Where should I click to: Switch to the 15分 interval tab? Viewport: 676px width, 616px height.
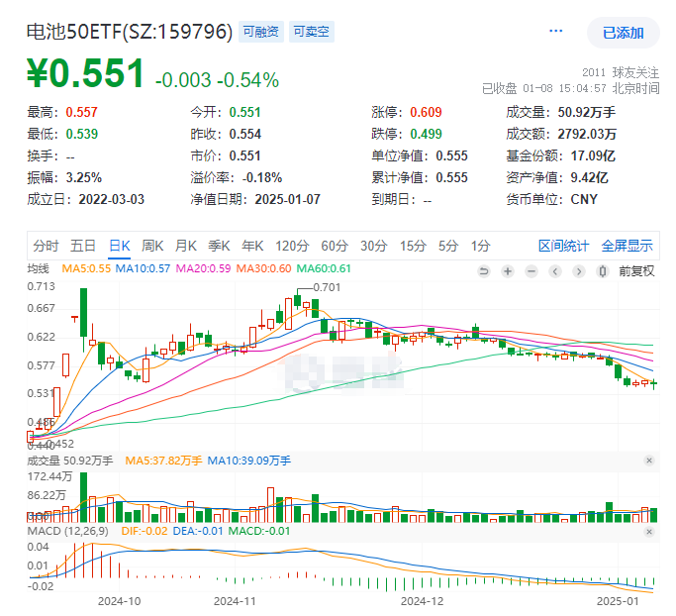point(413,246)
